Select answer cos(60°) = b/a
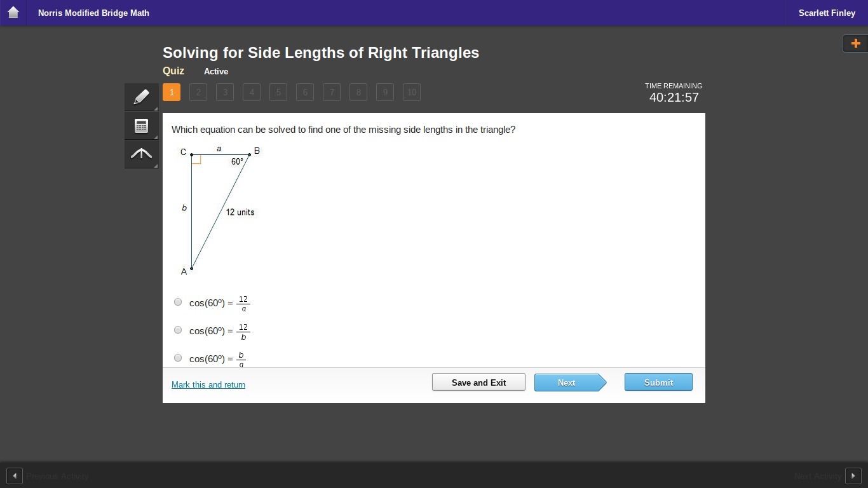The height and width of the screenshot is (488, 868). [178, 358]
